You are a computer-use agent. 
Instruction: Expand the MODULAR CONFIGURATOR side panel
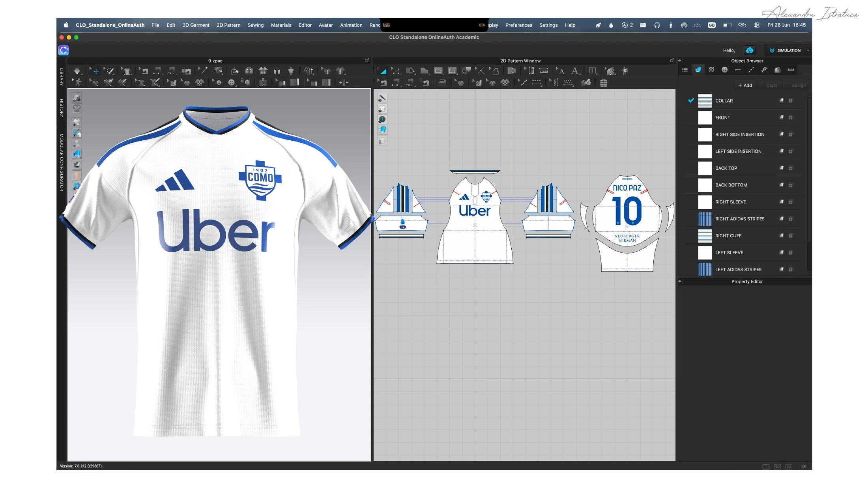(62, 162)
